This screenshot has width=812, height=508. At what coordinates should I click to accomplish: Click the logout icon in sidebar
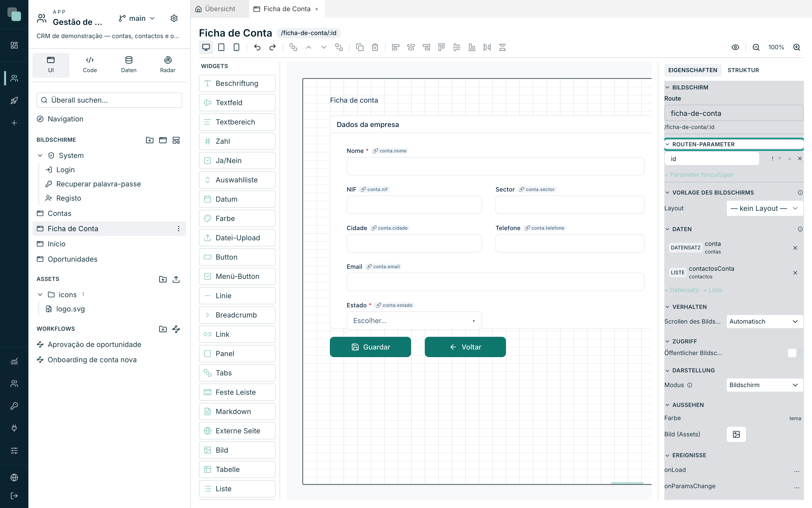(x=14, y=496)
